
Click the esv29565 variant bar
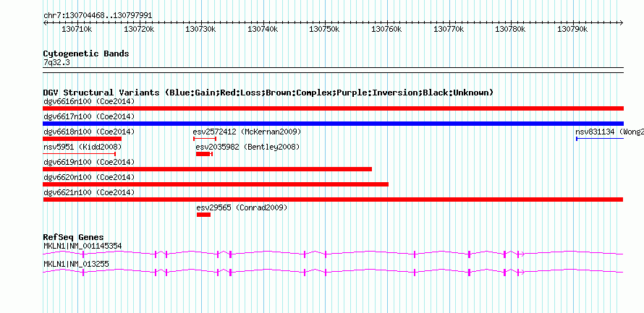pyautogui.click(x=204, y=215)
